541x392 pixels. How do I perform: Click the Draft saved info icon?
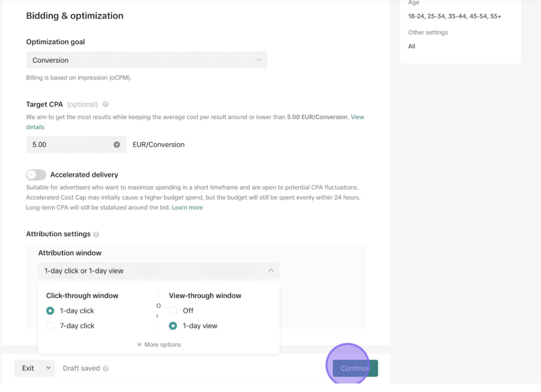(106, 369)
